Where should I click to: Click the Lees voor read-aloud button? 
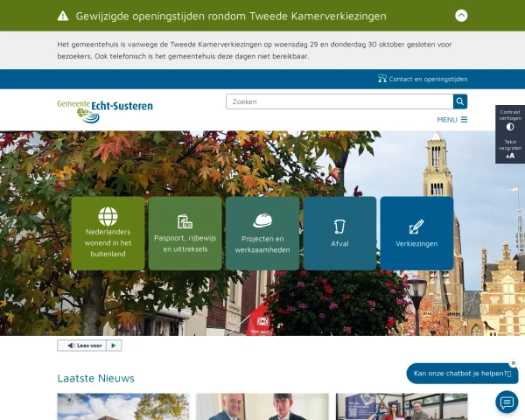pyautogui.click(x=82, y=346)
